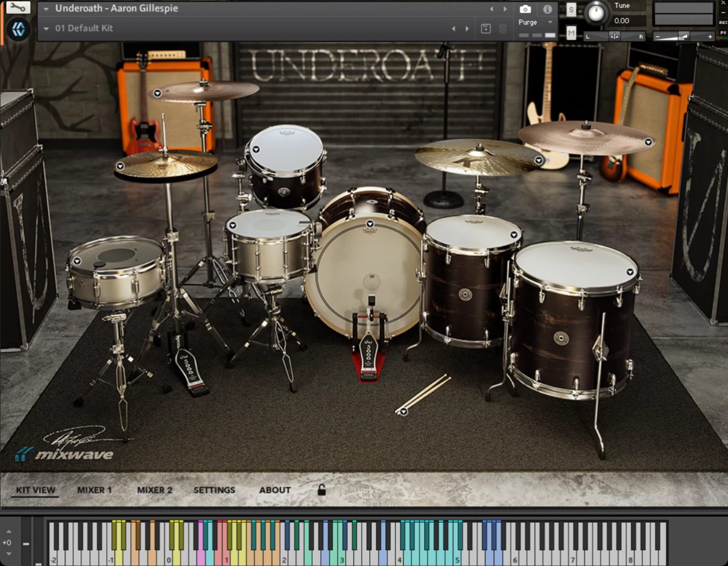The height and width of the screenshot is (566, 728).
Task: Click the Native Instruments logo icon
Action: pos(18,29)
